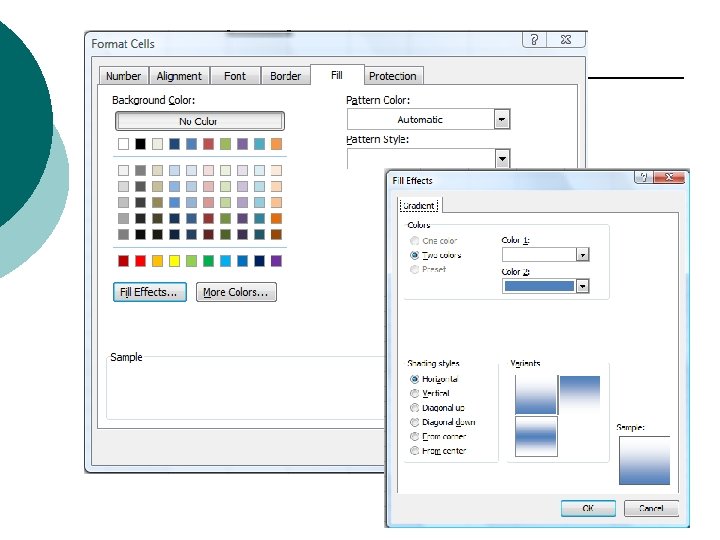Select the Gradient tab in Fill Effects

coord(419,205)
